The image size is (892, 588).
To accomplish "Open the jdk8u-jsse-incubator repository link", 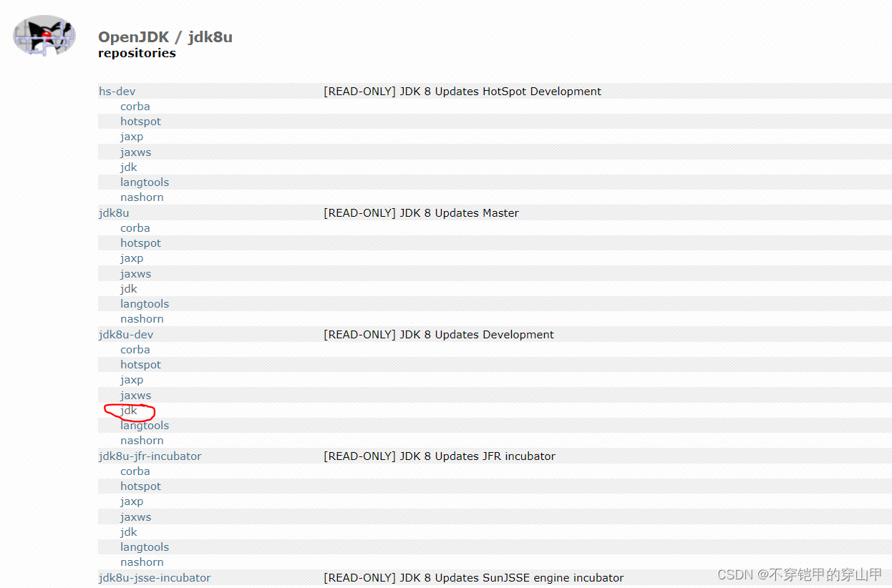I will click(x=154, y=577).
